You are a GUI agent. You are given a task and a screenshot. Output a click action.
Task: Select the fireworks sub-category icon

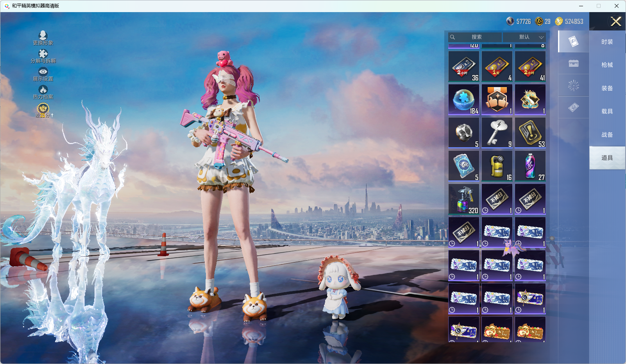(574, 85)
